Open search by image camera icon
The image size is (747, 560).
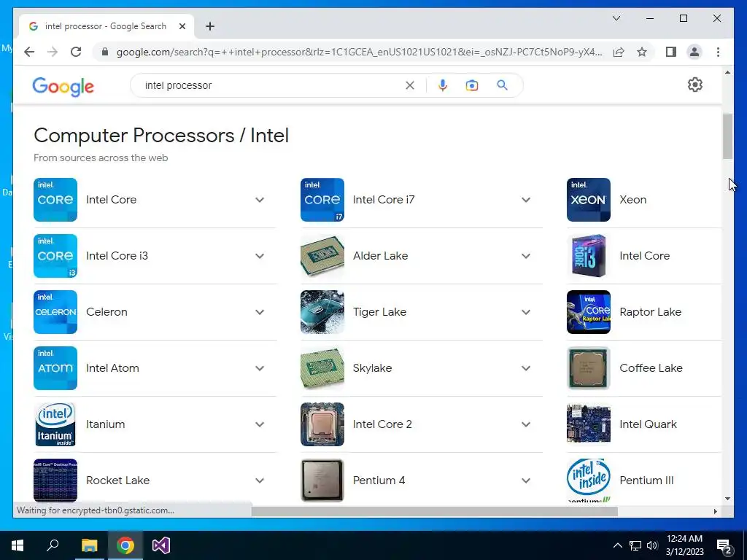pyautogui.click(x=472, y=85)
